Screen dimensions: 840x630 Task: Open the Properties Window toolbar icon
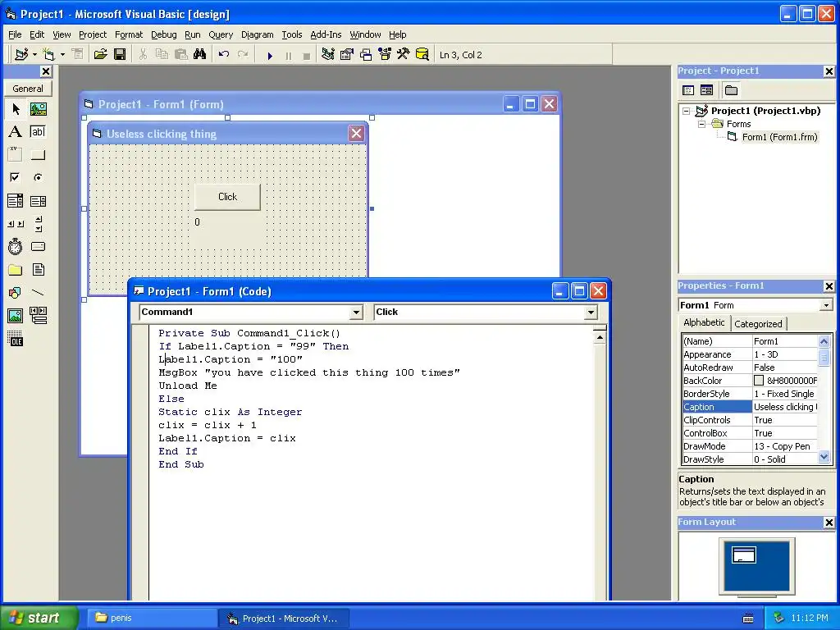pyautogui.click(x=347, y=54)
